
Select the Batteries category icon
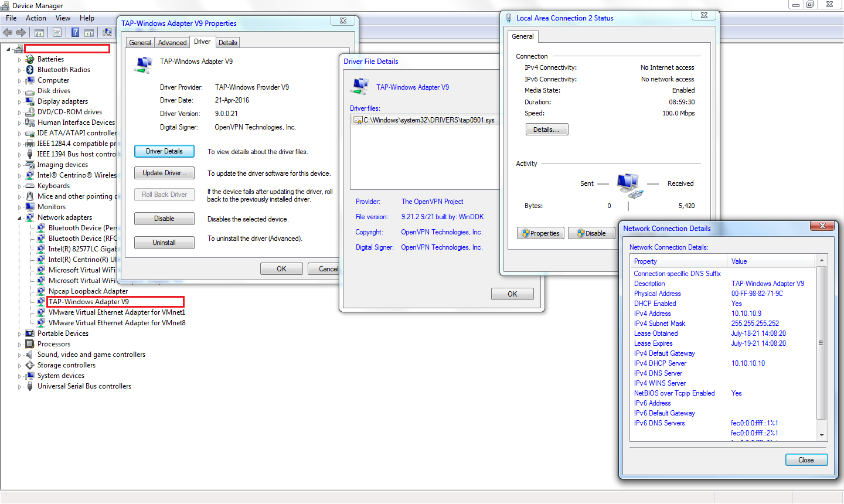30,59
